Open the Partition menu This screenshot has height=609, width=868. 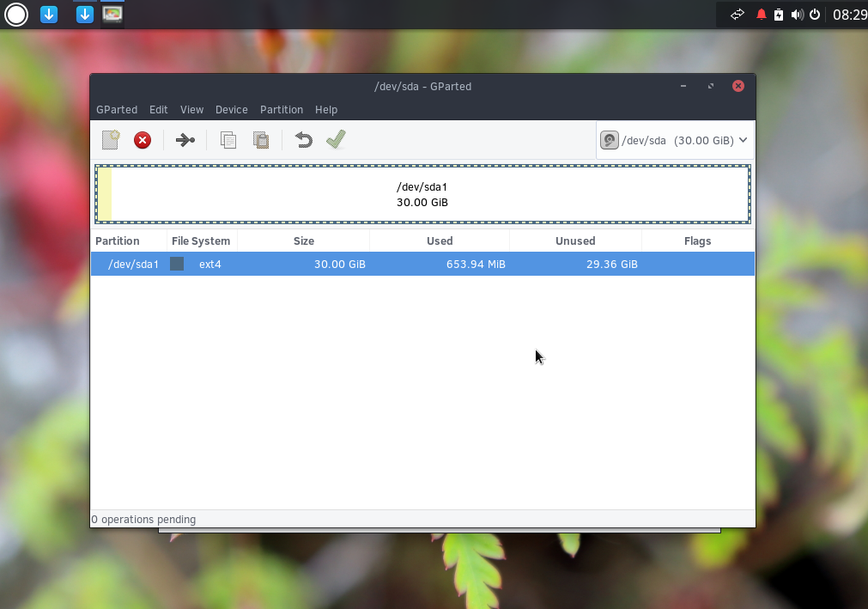(x=282, y=110)
